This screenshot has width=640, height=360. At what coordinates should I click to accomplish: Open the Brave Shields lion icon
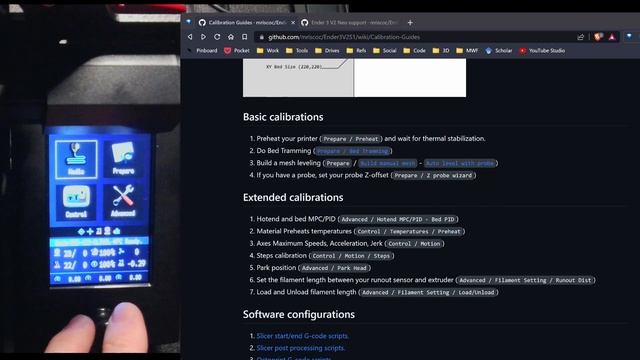click(598, 37)
